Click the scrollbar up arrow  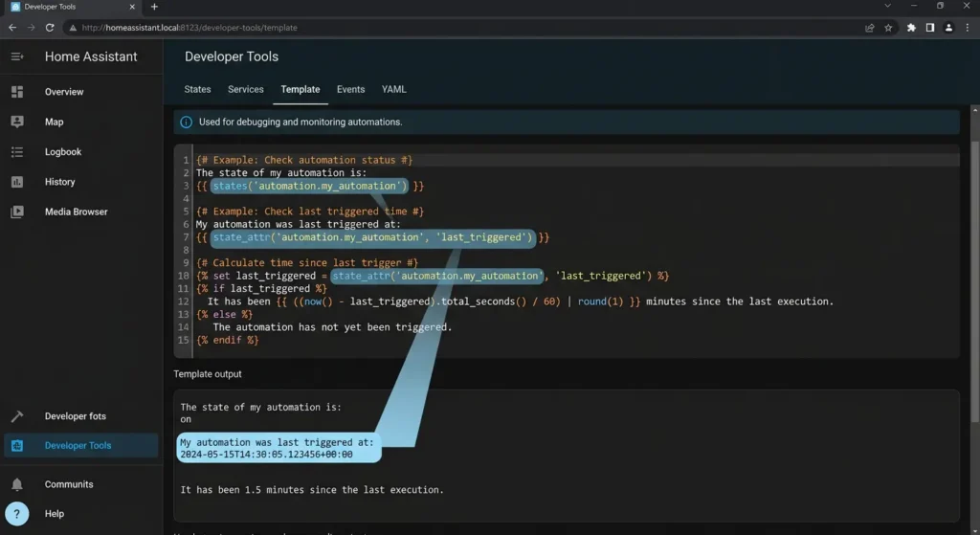[x=975, y=110]
